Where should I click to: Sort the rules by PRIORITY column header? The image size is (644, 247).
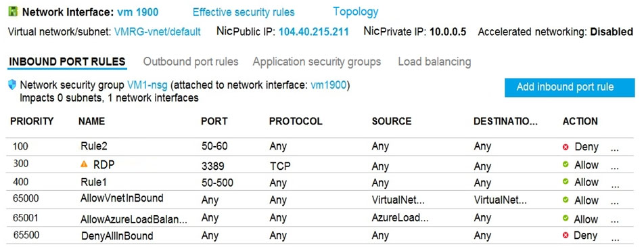(32, 121)
